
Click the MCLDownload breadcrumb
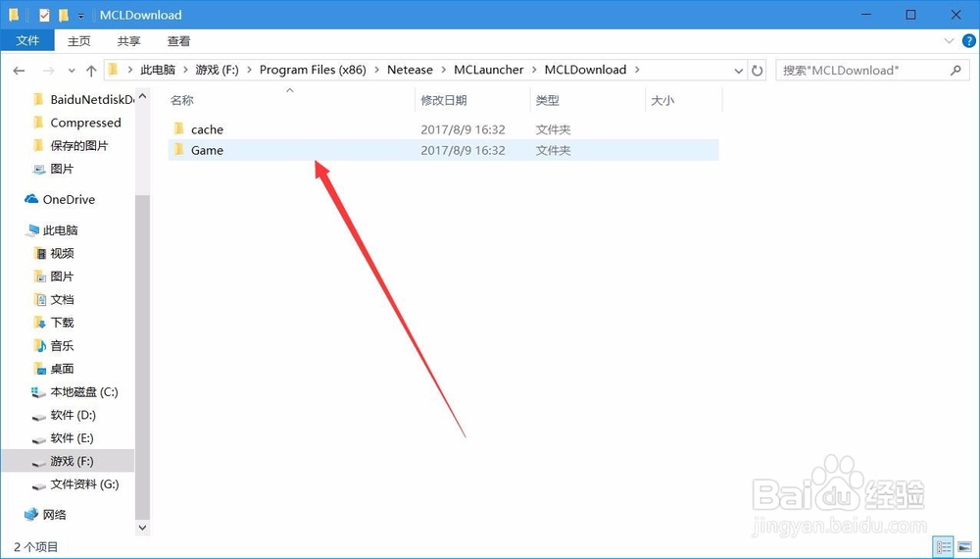point(585,70)
